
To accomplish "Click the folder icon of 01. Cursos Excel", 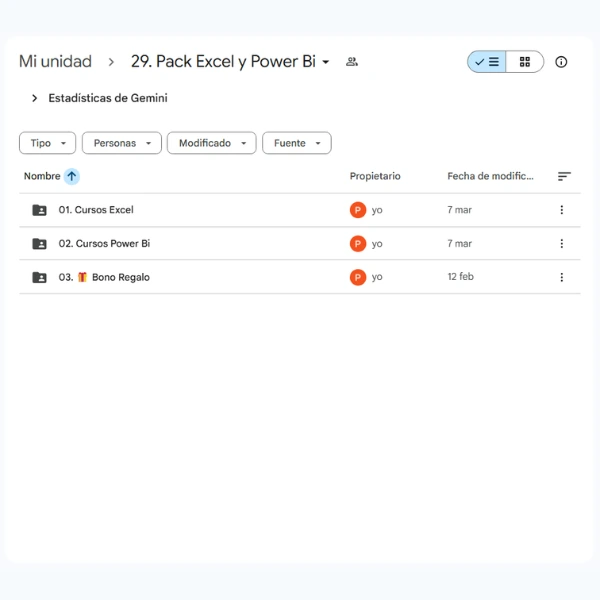I will (x=39, y=210).
